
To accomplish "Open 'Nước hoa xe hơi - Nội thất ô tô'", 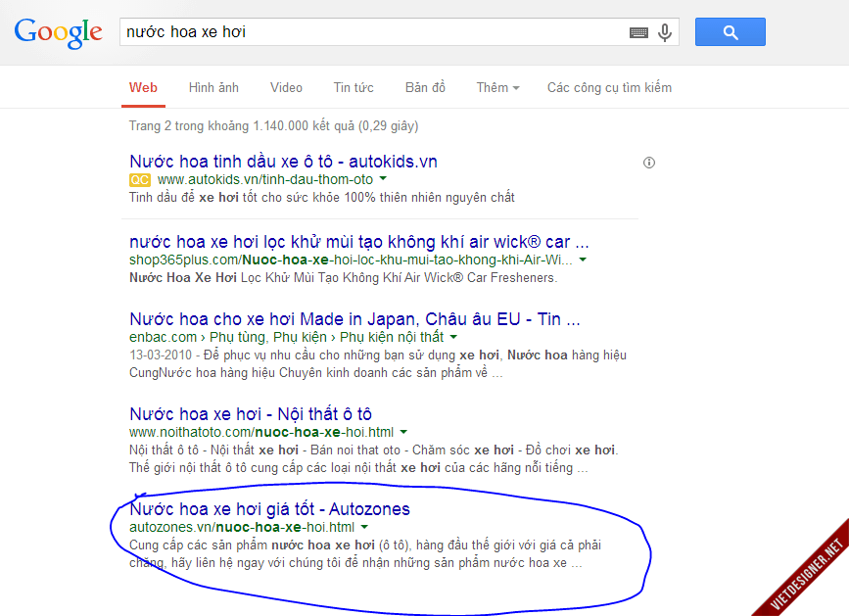I will 251,414.
